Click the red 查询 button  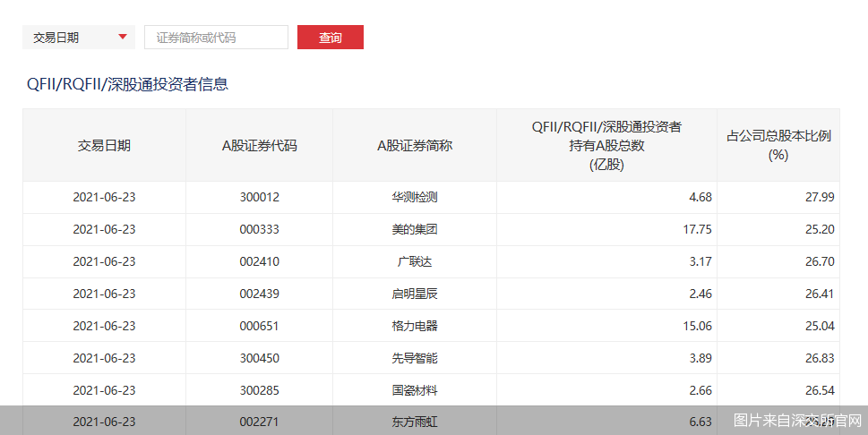330,37
